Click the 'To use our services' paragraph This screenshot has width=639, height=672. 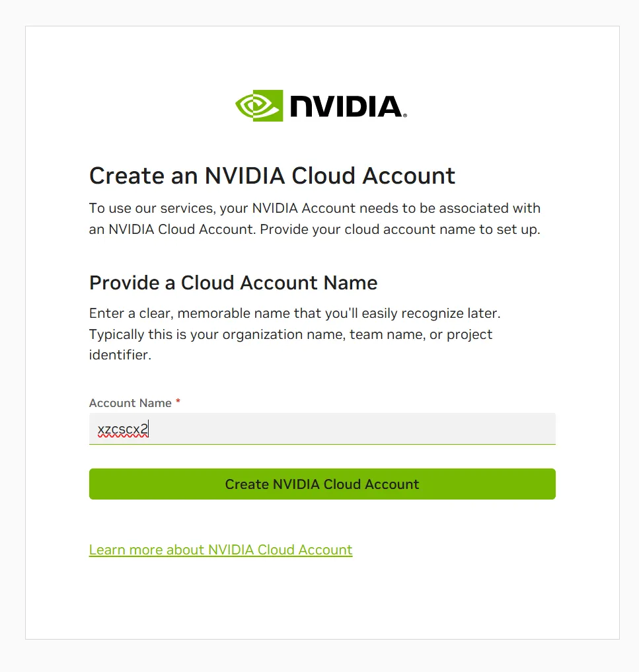click(x=315, y=208)
